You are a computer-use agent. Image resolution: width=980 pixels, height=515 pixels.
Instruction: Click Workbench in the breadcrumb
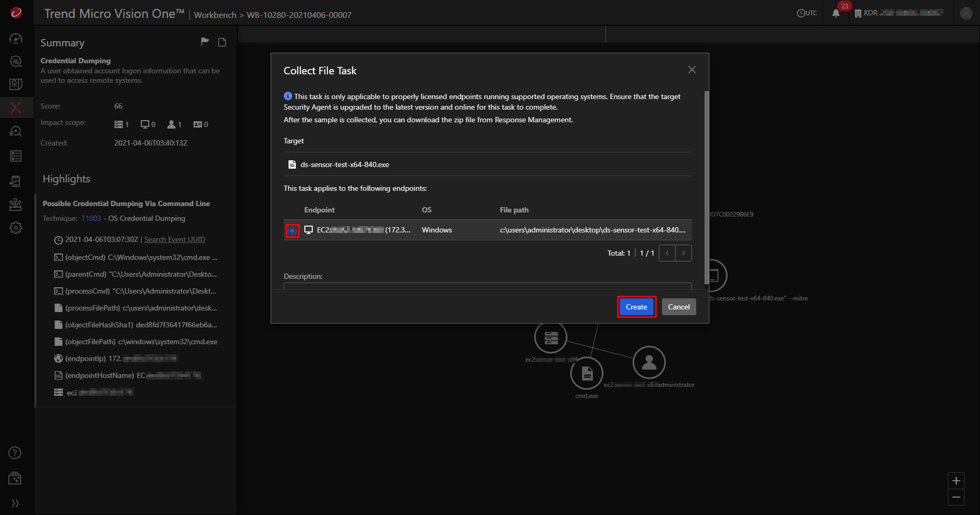point(215,15)
